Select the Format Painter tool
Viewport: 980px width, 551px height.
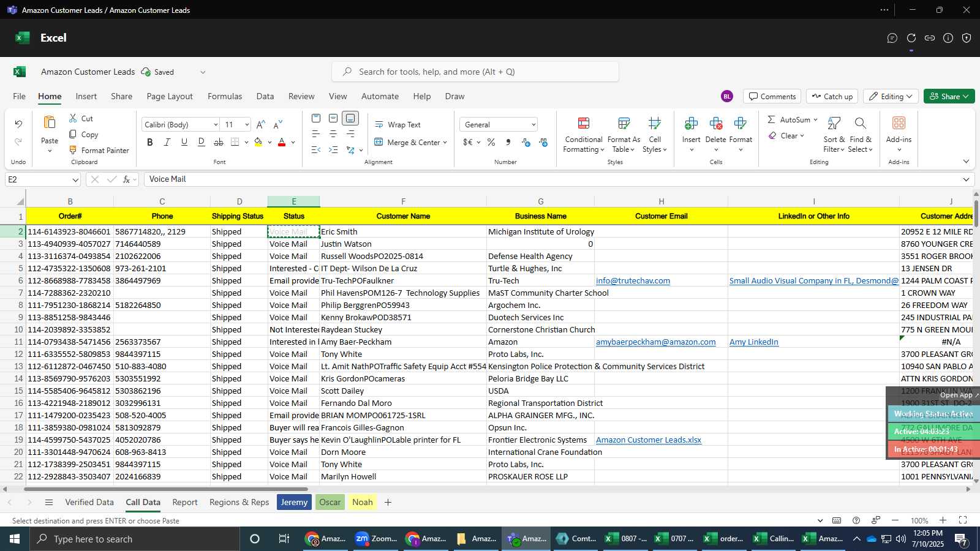pos(99,150)
